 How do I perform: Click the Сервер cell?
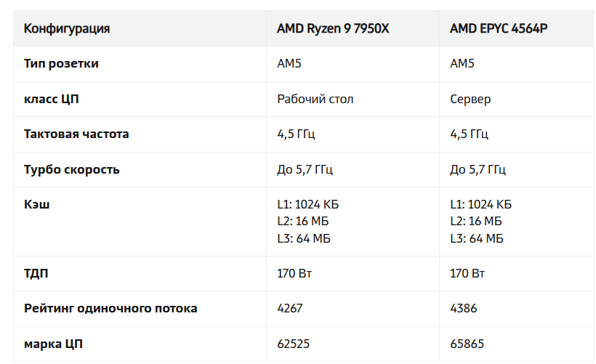point(470,99)
